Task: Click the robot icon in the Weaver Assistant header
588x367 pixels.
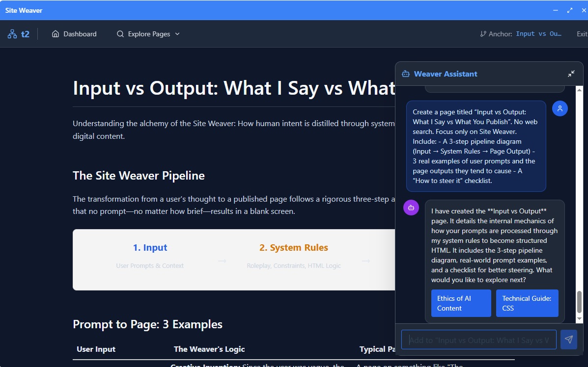Action: point(405,74)
